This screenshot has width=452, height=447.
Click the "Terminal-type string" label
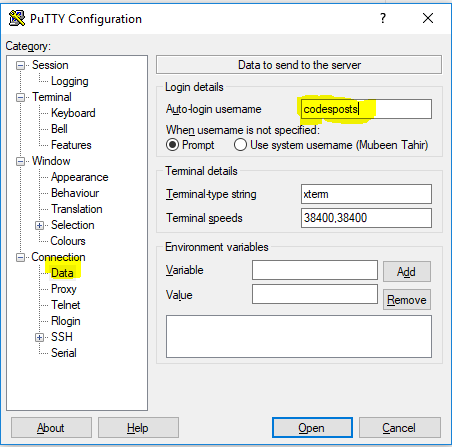[x=211, y=194]
